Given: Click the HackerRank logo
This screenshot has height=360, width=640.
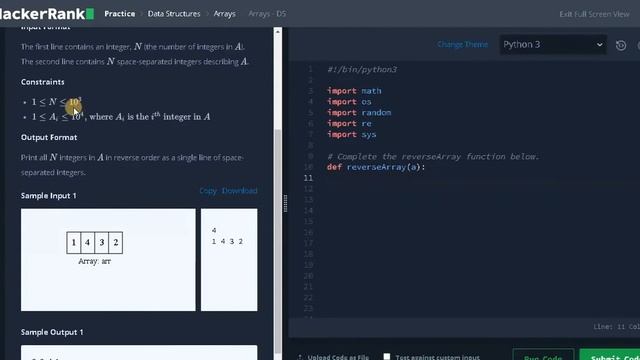Looking at the screenshot, I should 47,13.
